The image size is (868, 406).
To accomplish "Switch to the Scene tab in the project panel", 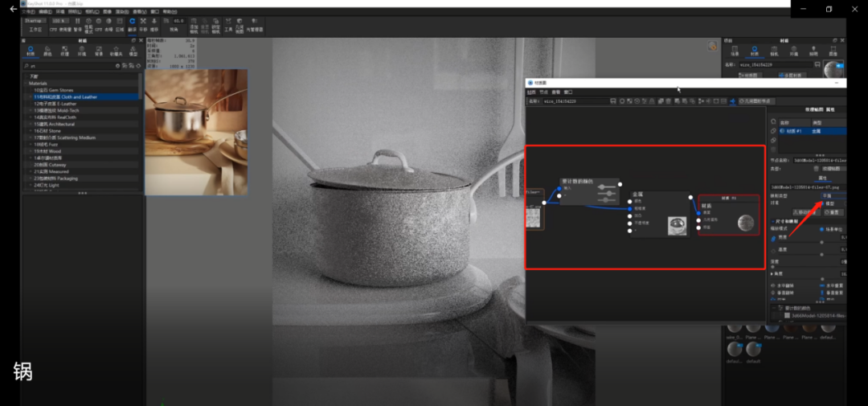I will (735, 51).
